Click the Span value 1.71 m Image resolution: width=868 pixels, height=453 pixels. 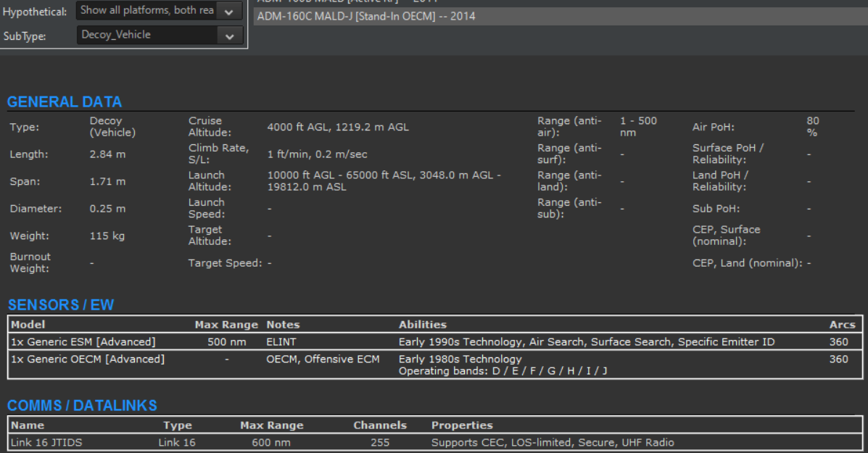point(107,181)
